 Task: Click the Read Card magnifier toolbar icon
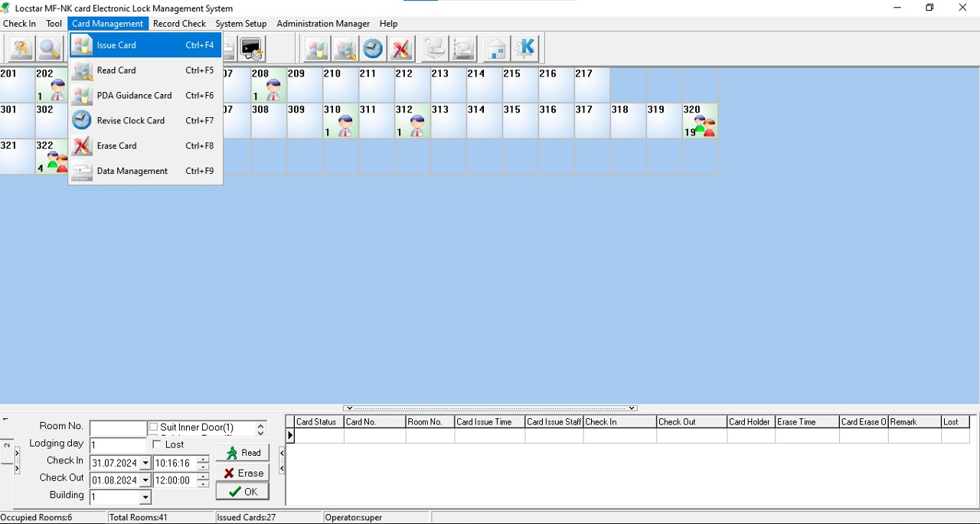tap(345, 49)
